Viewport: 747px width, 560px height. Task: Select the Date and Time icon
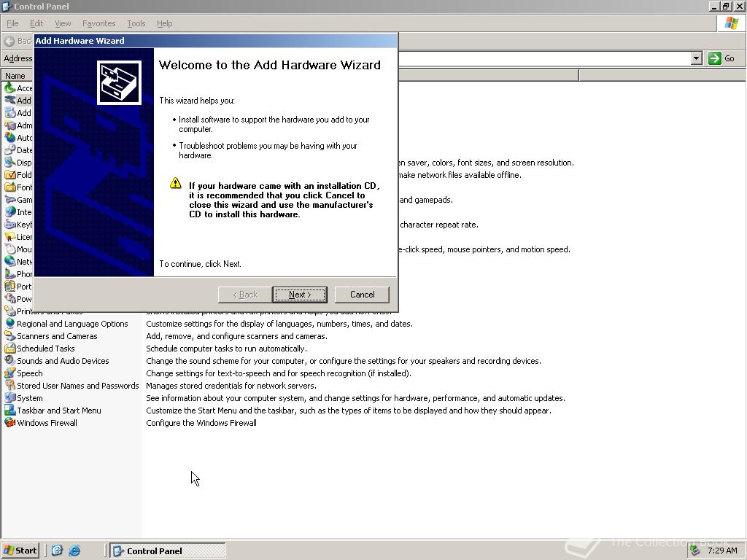[10, 149]
